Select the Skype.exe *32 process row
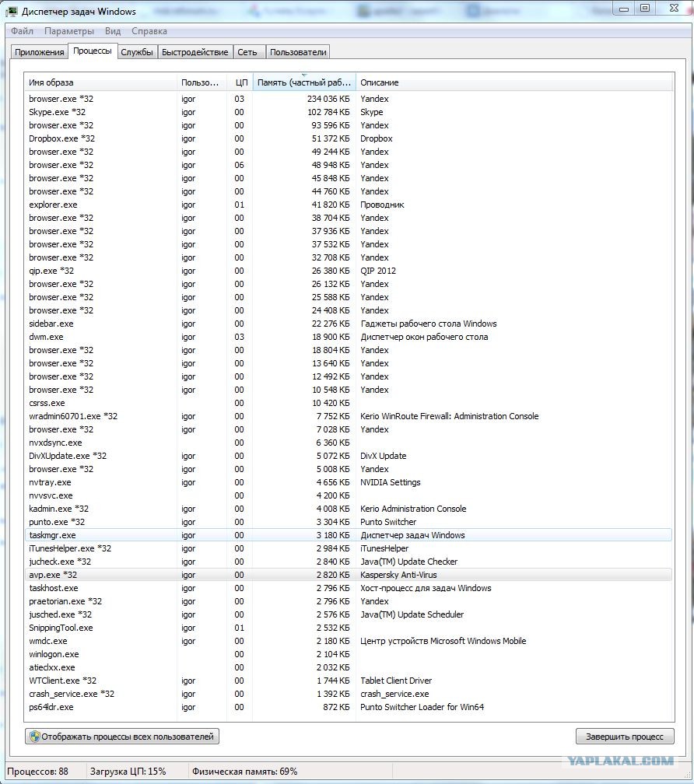The height and width of the screenshot is (784, 694). [x=348, y=112]
